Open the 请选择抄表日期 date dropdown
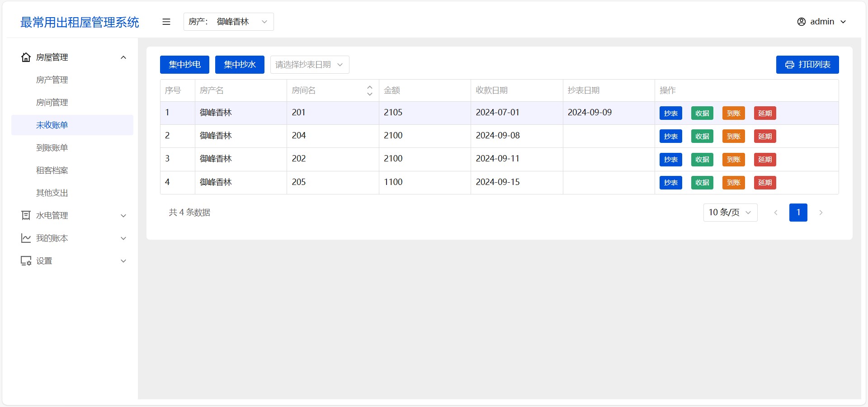The image size is (868, 407). (310, 65)
